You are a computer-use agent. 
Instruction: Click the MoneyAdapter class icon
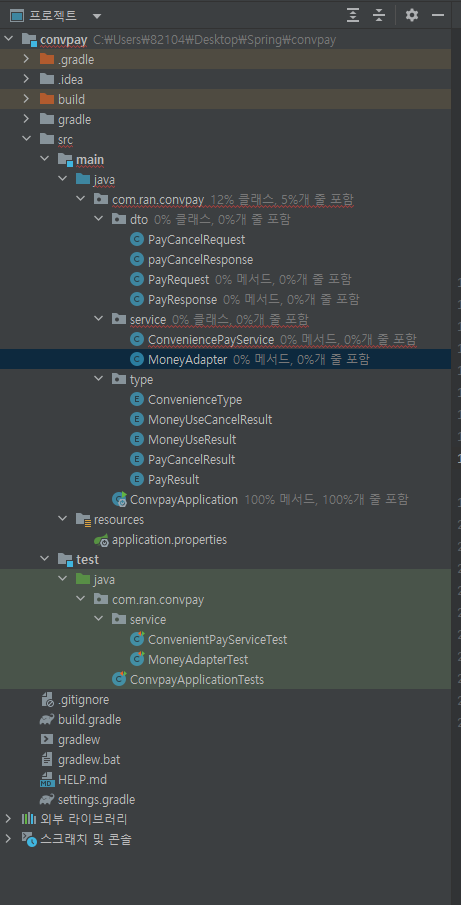pos(137,360)
